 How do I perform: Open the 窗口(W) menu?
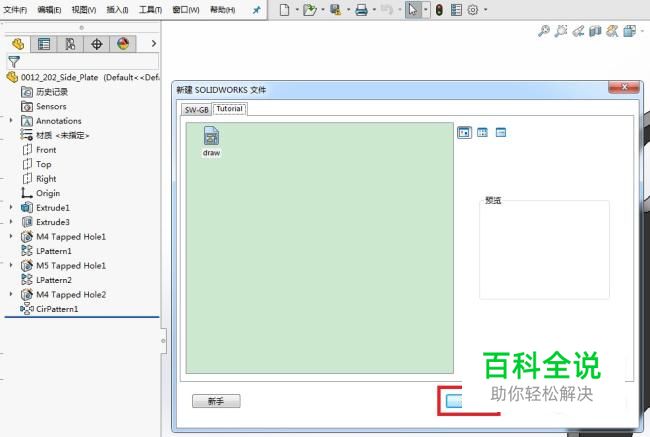click(186, 10)
